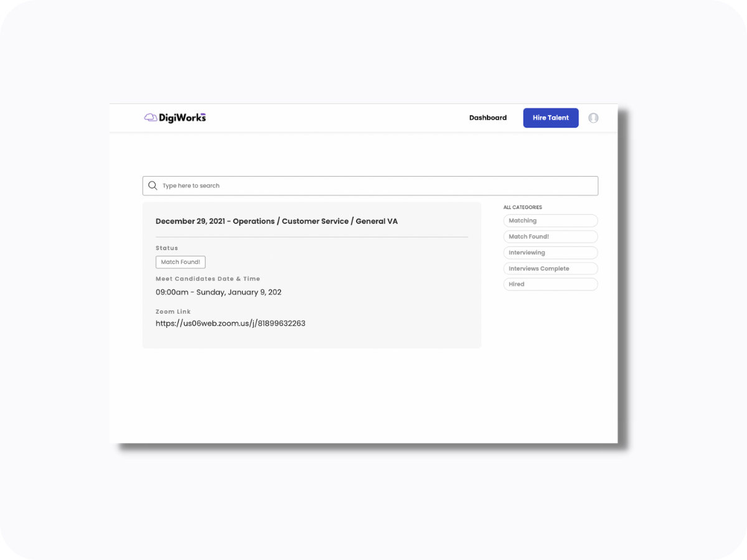Select Match Found! in the categories list

(x=550, y=236)
